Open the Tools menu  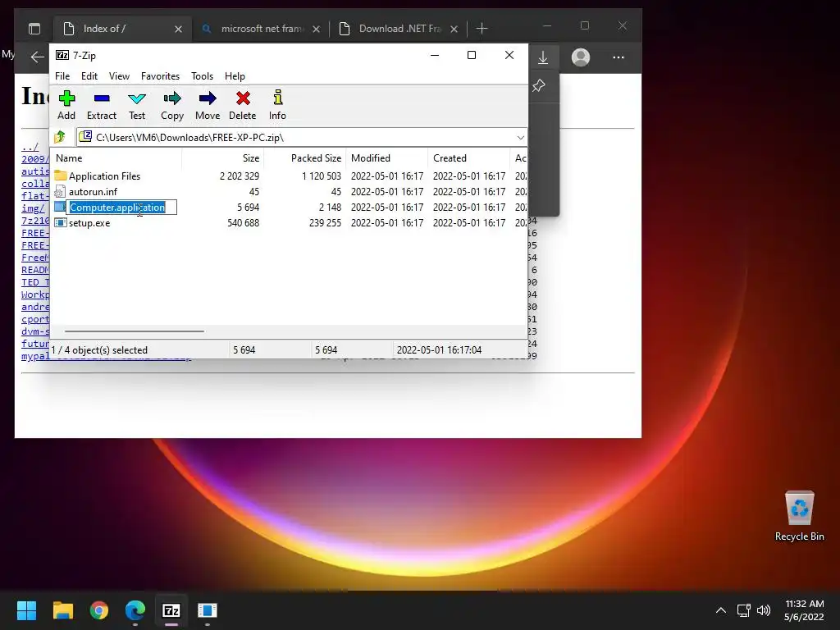[x=202, y=76]
